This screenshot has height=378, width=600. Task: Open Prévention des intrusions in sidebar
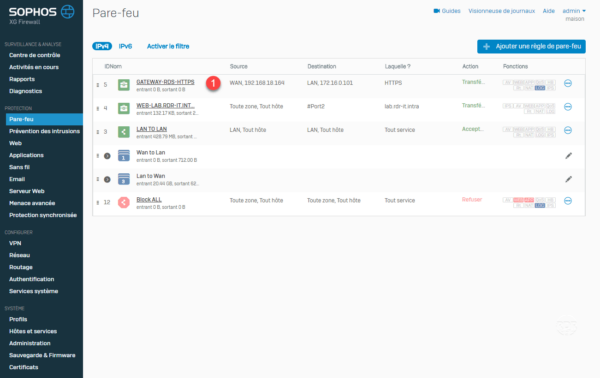(44, 131)
